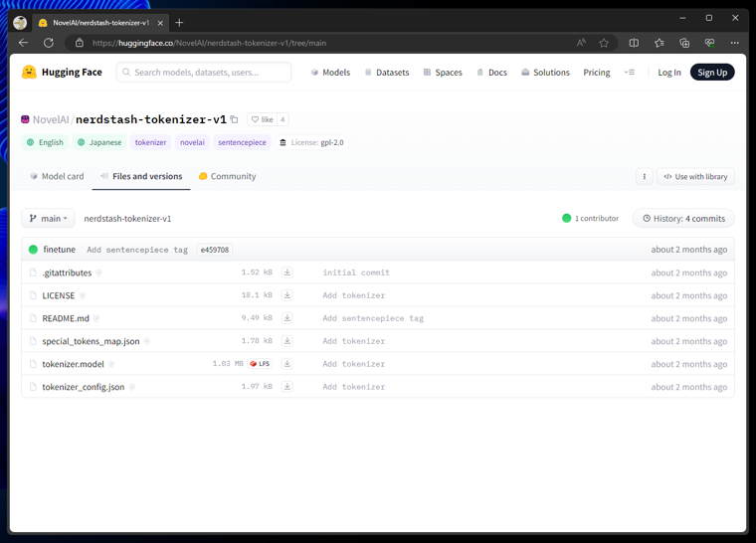756x543 pixels.
Task: Click the Hugging Face logo emoji
Action: tap(29, 72)
